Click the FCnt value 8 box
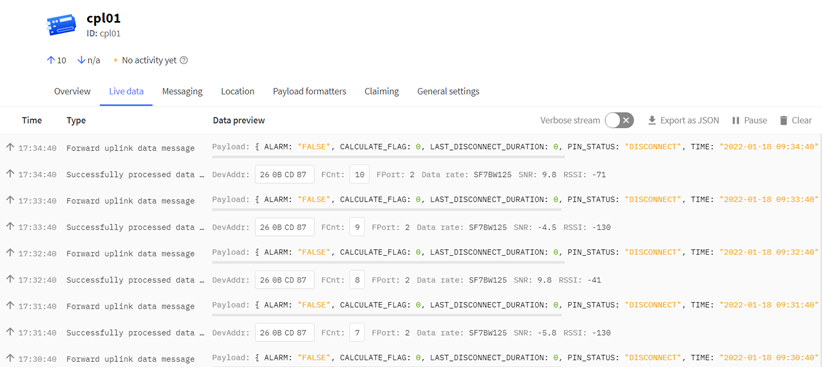The height and width of the screenshot is (367, 822). (357, 279)
